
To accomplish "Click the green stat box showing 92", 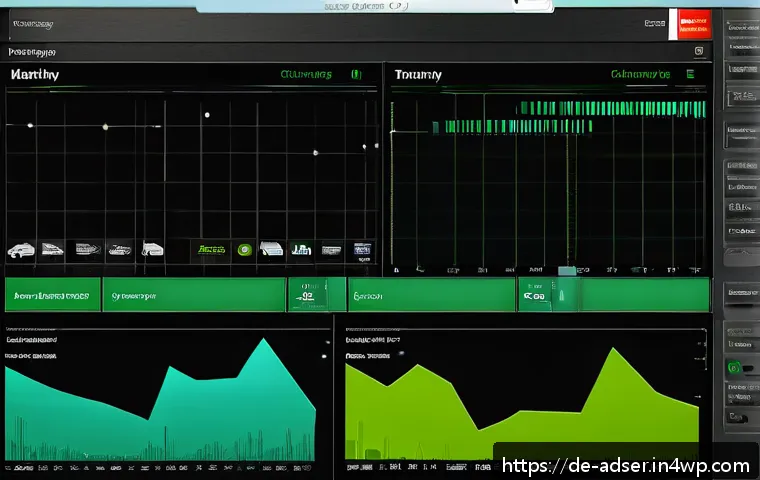I will click(317, 295).
